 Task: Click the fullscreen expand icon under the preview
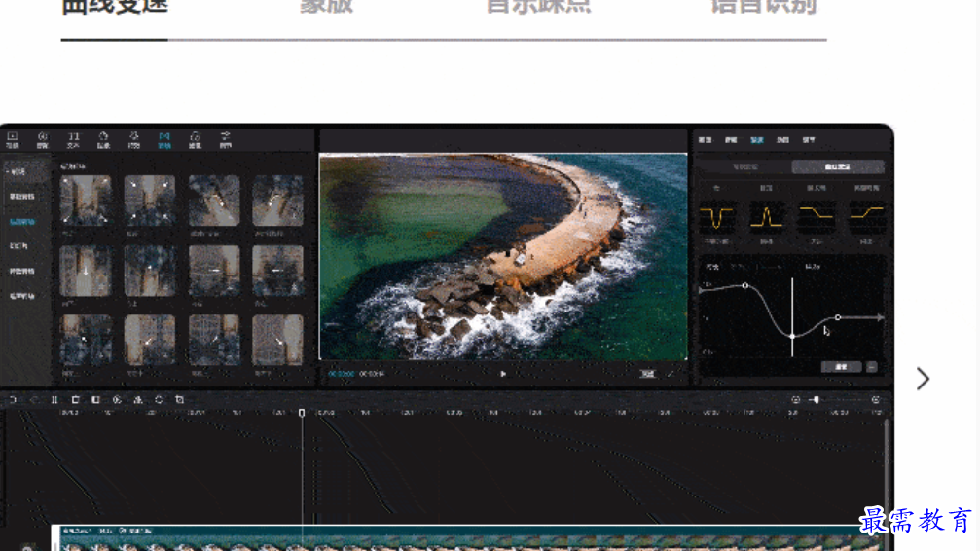point(671,374)
